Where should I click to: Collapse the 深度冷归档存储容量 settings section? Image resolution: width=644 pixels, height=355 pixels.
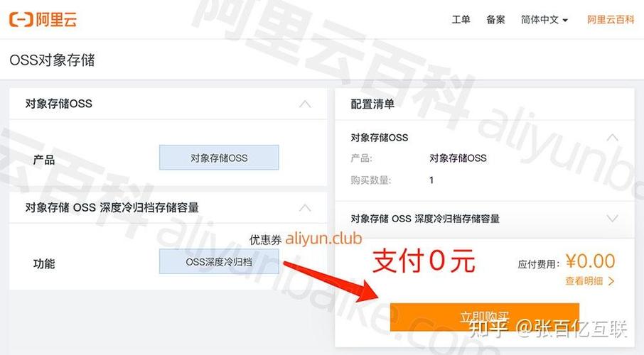pos(305,207)
